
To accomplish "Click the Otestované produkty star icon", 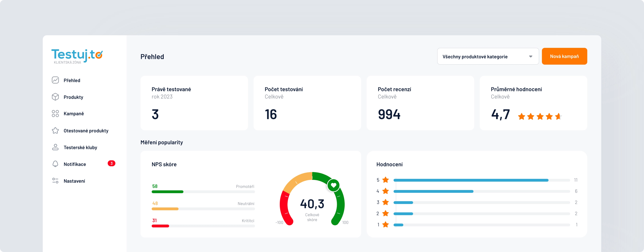I will point(55,131).
